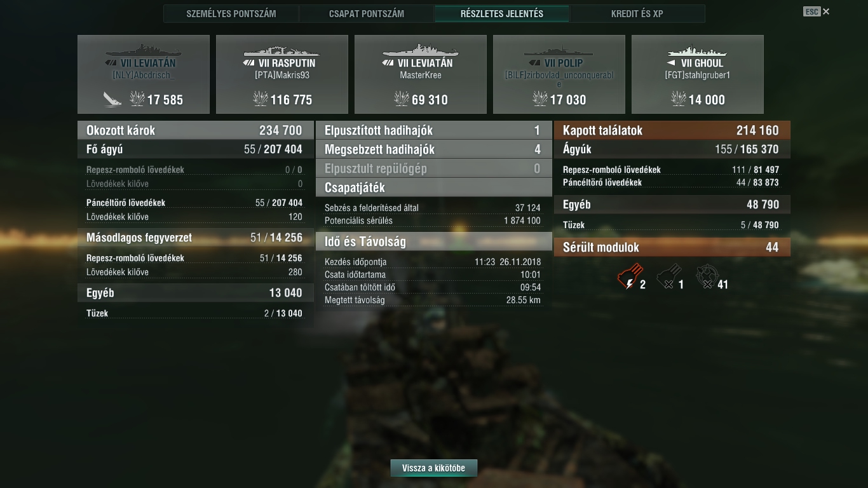
Task: Click the damage icon next to 14 000
Action: click(x=678, y=99)
